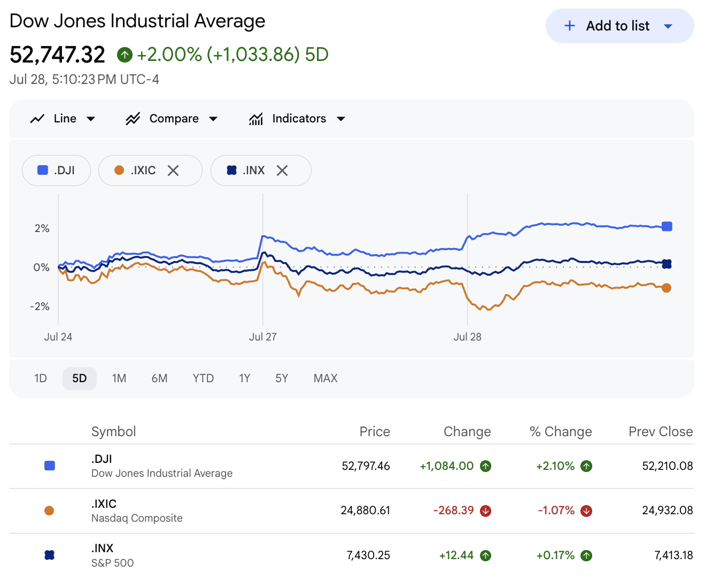Remove the .INX comparison with its X

282,171
